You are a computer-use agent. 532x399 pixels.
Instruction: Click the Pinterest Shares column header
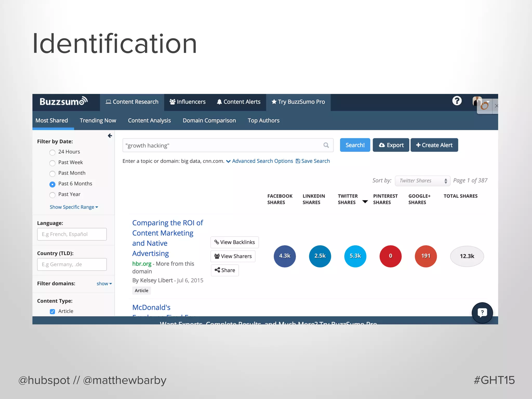385,199
